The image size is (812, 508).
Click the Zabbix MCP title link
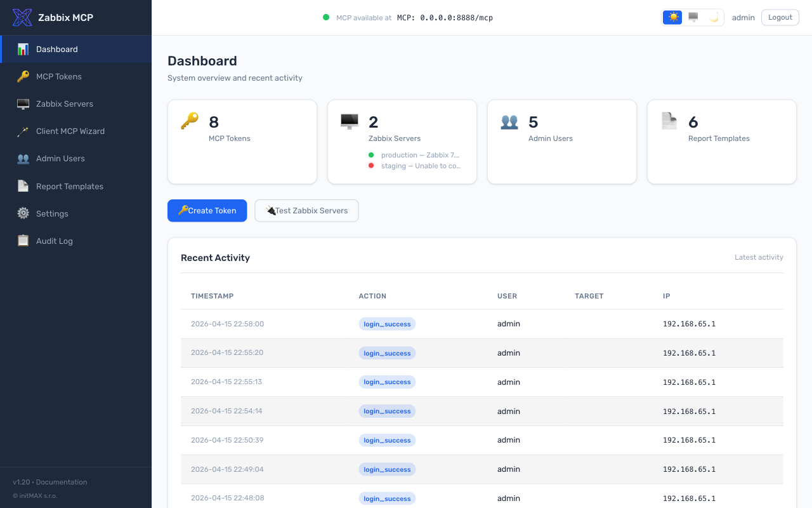pyautogui.click(x=65, y=18)
